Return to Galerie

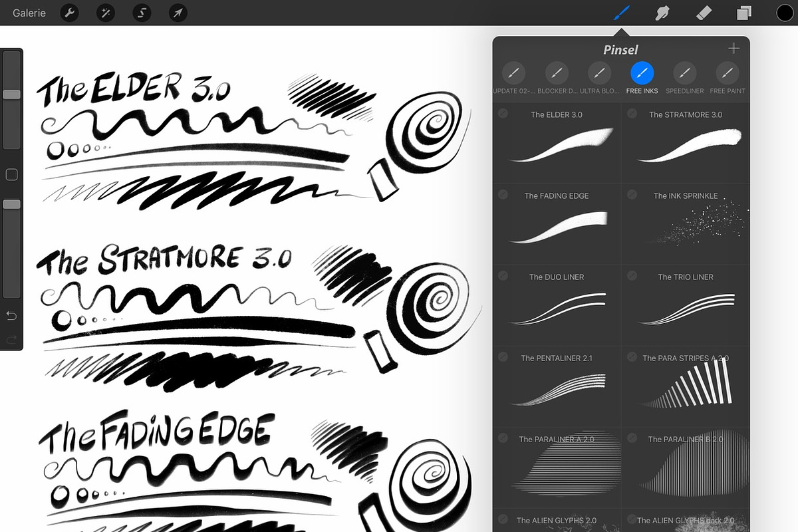[x=29, y=13]
